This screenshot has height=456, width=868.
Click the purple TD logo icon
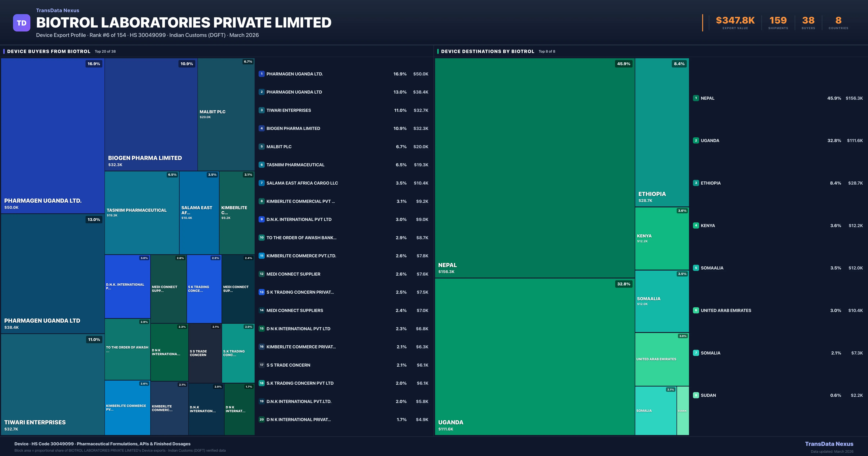tap(22, 23)
